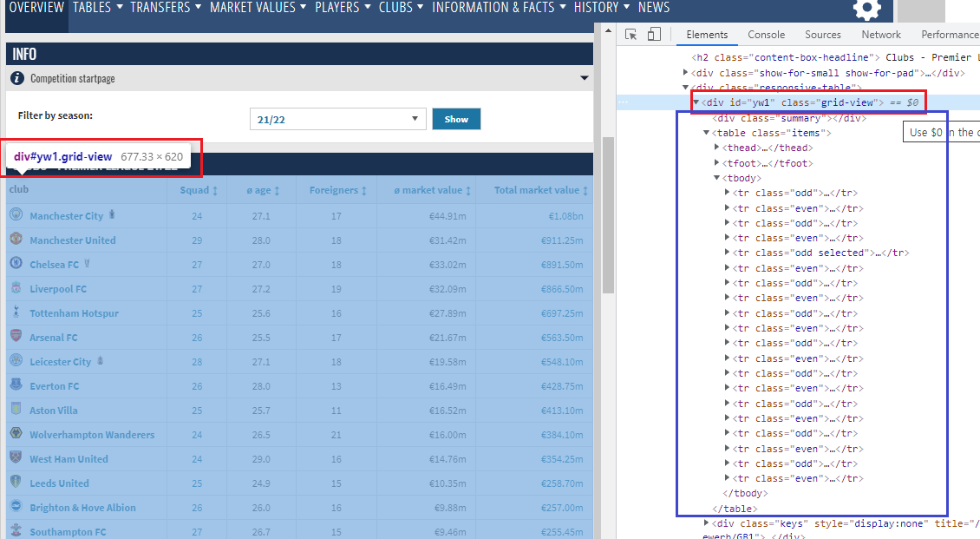Open the TABLES navigation menu
The width and height of the screenshot is (980, 539).
96,8
